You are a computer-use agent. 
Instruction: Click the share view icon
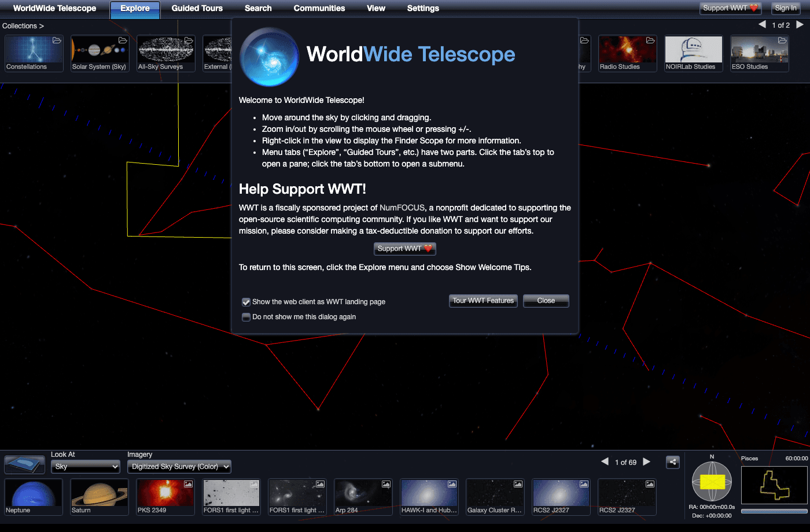tap(672, 462)
